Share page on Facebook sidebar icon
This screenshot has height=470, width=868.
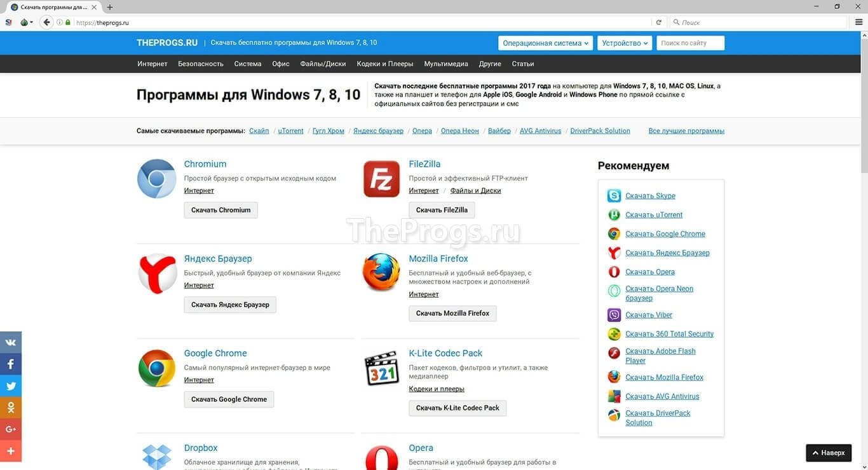click(11, 364)
